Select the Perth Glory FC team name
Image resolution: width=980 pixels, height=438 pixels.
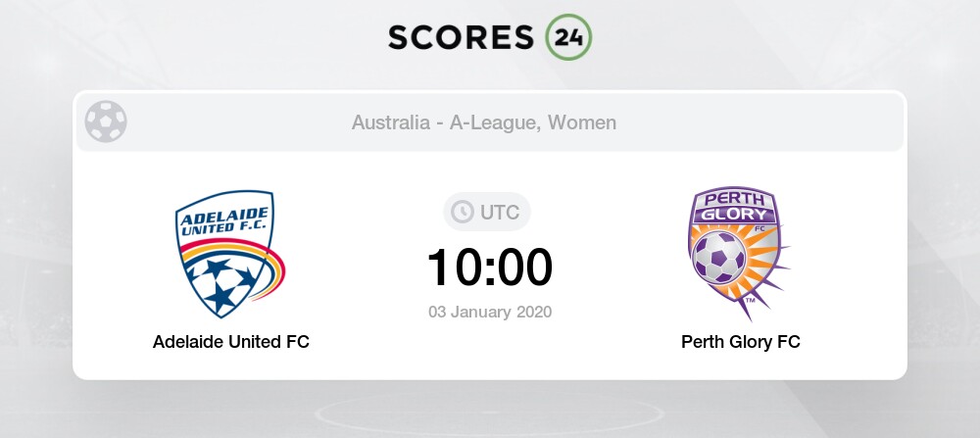click(x=741, y=342)
